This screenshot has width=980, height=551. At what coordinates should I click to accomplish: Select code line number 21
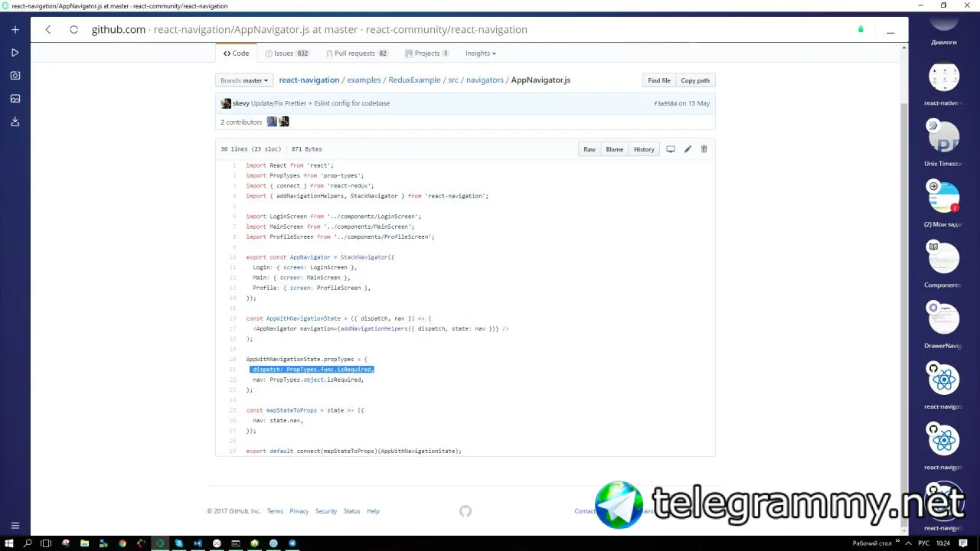coord(233,370)
